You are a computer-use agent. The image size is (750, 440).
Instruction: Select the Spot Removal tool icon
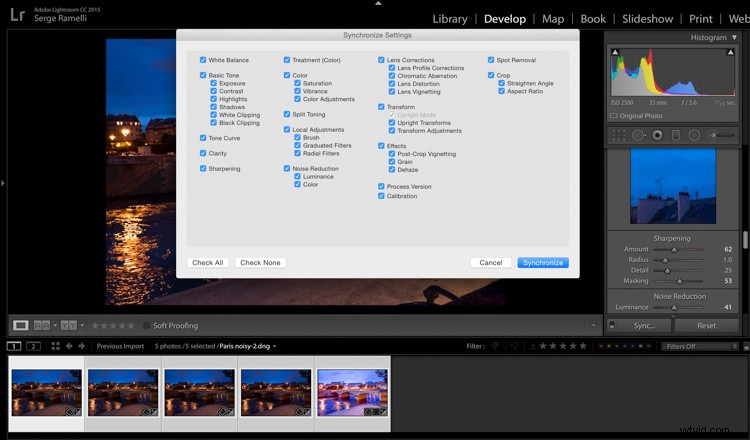[x=638, y=135]
